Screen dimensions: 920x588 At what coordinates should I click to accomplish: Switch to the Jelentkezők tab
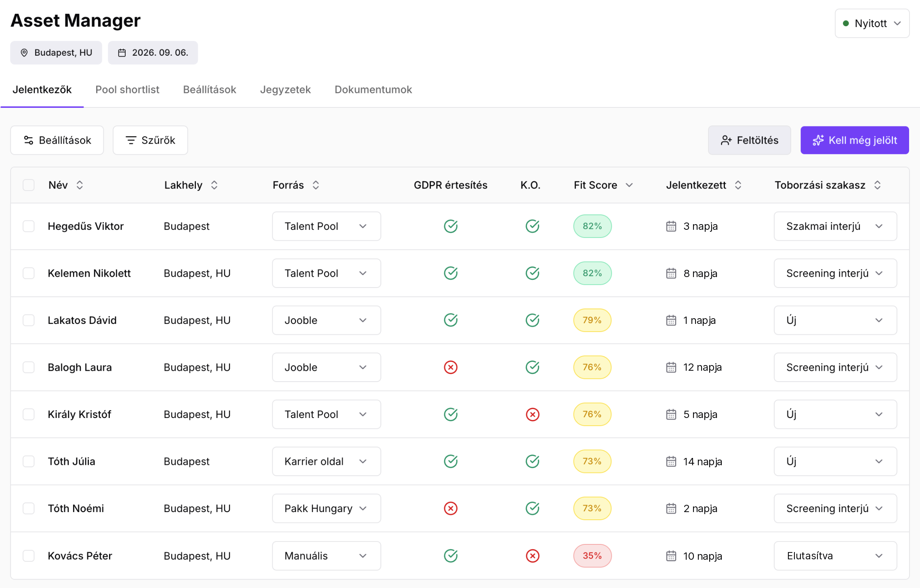point(42,90)
